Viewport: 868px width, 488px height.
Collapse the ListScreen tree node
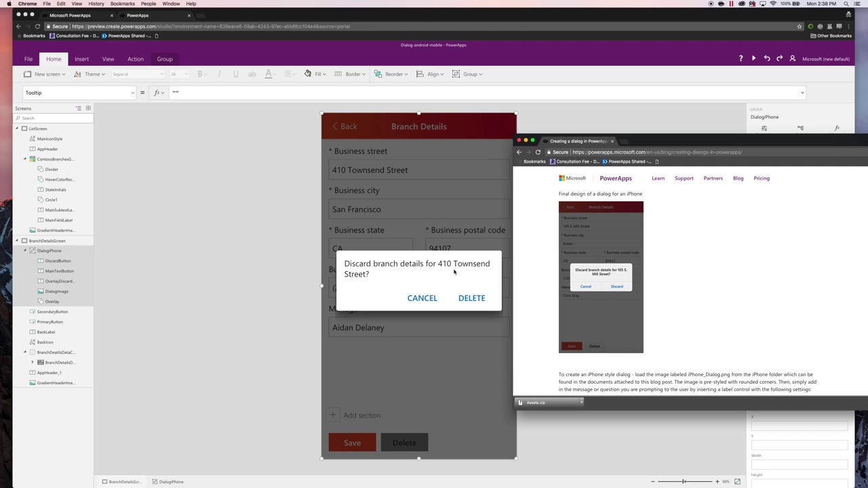pyautogui.click(x=18, y=128)
